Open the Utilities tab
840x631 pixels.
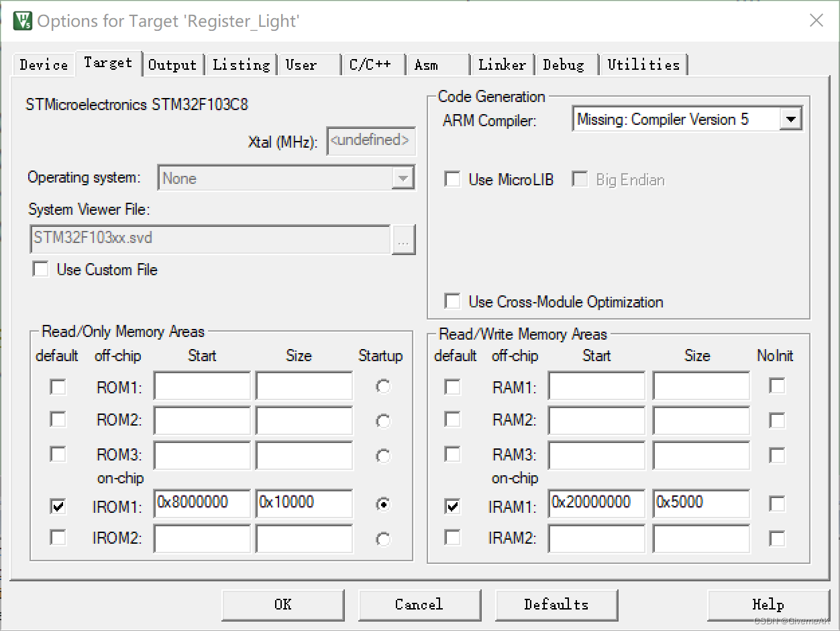(x=643, y=65)
